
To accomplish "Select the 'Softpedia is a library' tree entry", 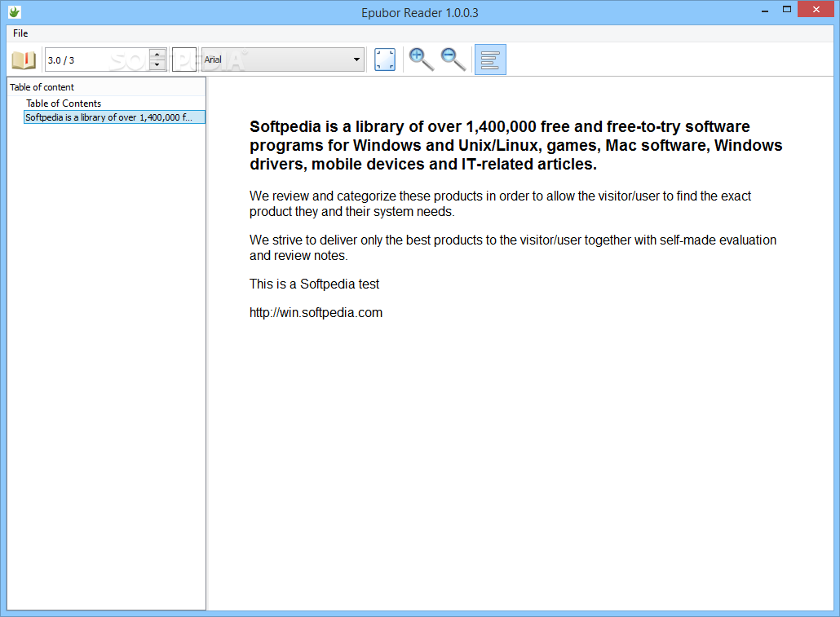I will (114, 117).
